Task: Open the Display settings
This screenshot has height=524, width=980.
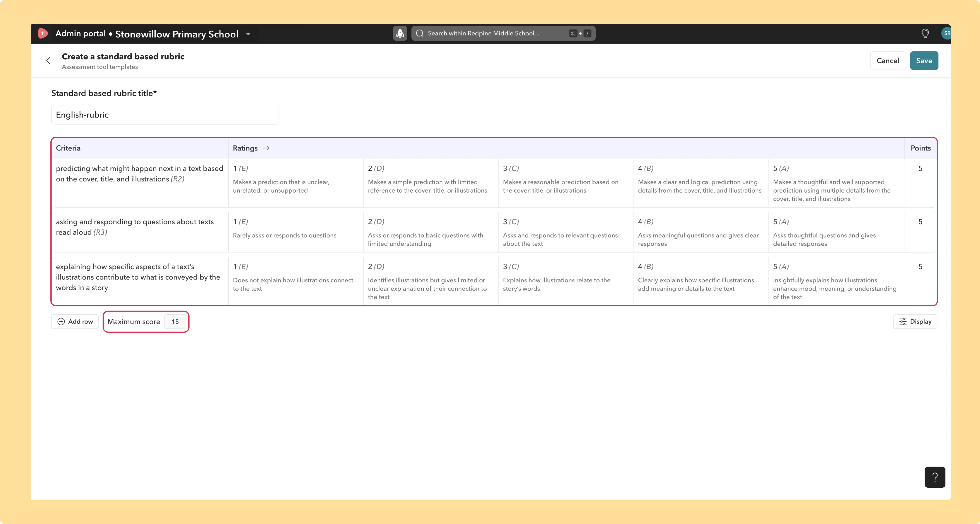Action: (x=915, y=321)
